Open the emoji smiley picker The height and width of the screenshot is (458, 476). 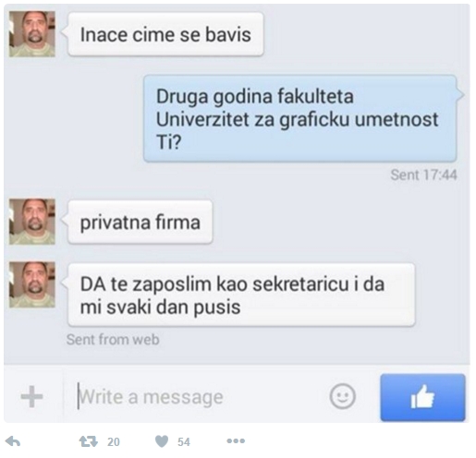point(342,396)
